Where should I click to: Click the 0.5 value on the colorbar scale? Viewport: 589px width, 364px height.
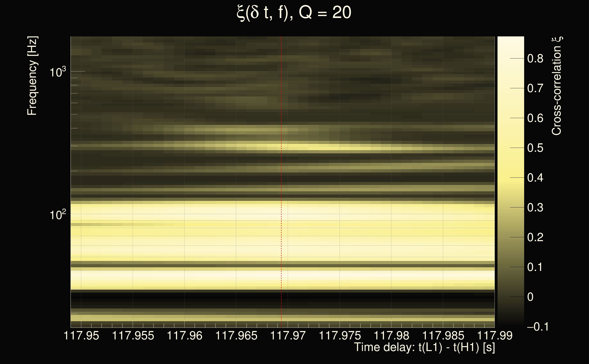point(535,148)
